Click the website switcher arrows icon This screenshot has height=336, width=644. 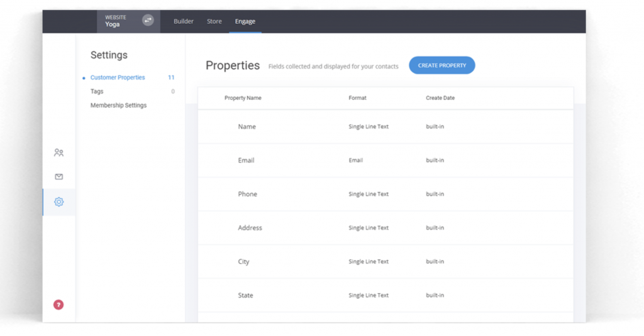[x=148, y=21]
